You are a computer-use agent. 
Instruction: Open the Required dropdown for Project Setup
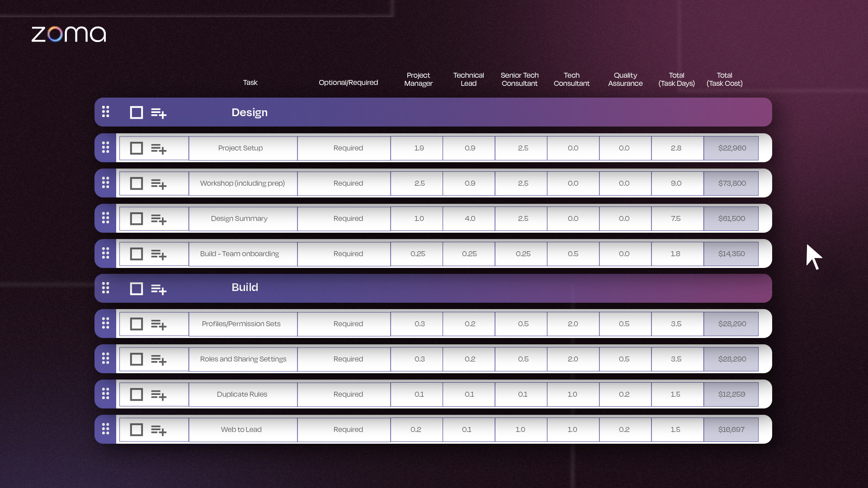tap(348, 148)
